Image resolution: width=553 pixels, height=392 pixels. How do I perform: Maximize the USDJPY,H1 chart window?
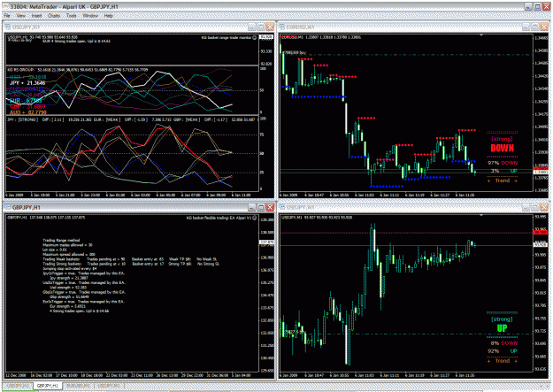coord(261,27)
